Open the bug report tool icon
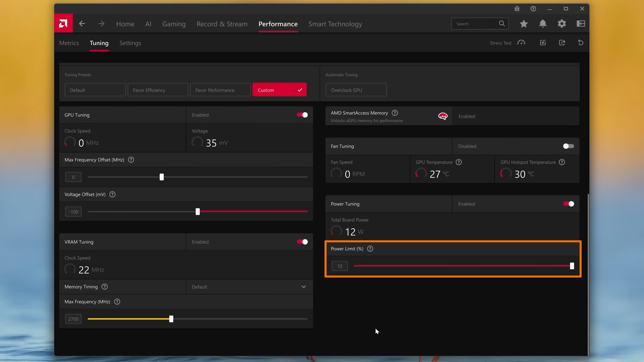The image size is (644, 362). point(517,9)
